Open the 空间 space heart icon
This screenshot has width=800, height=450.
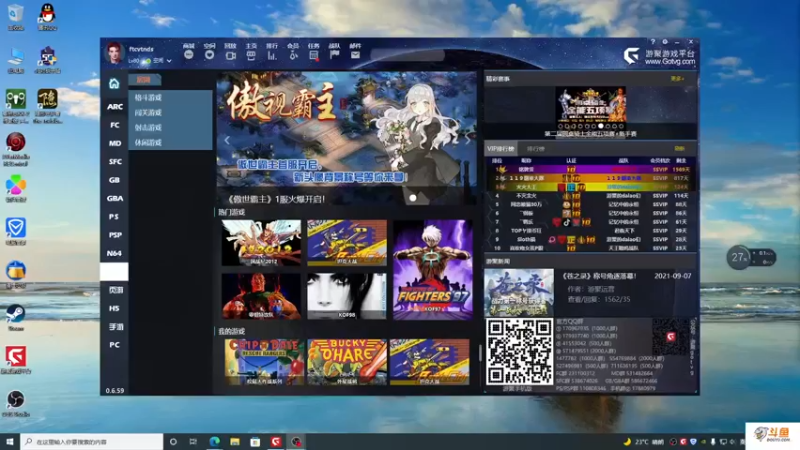[x=209, y=55]
